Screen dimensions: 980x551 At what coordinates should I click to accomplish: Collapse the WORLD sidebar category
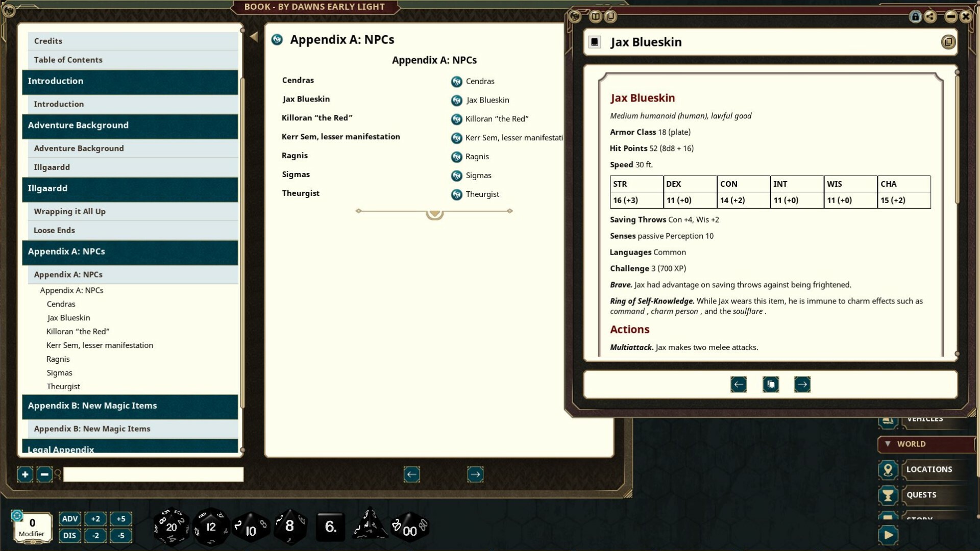pos(888,444)
